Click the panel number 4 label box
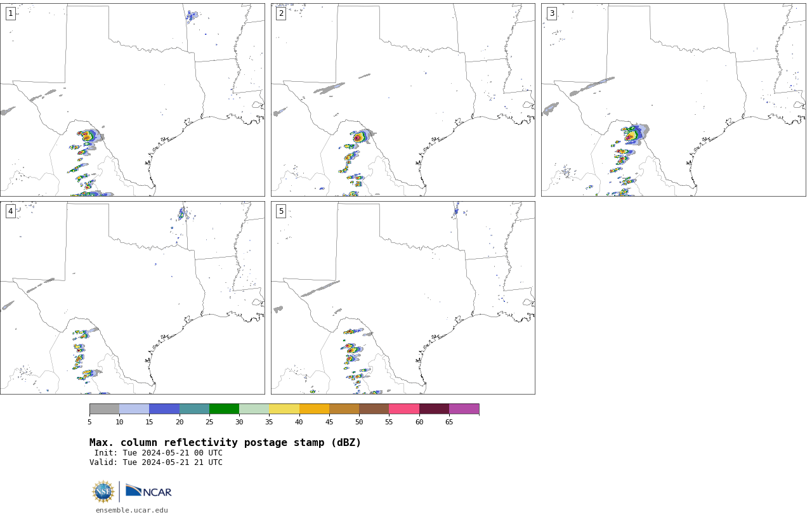 11,211
